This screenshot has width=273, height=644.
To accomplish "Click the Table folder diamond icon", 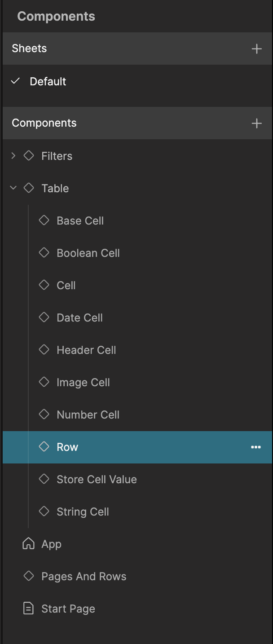I will (x=29, y=188).
